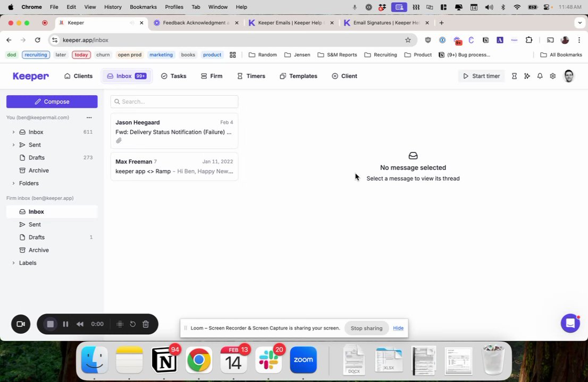The width and height of the screenshot is (588, 382).
Task: Stop the Loom recording
Action: (x=51, y=324)
